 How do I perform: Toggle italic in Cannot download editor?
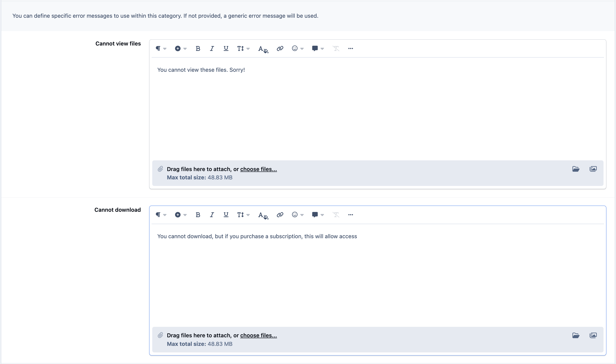(212, 215)
